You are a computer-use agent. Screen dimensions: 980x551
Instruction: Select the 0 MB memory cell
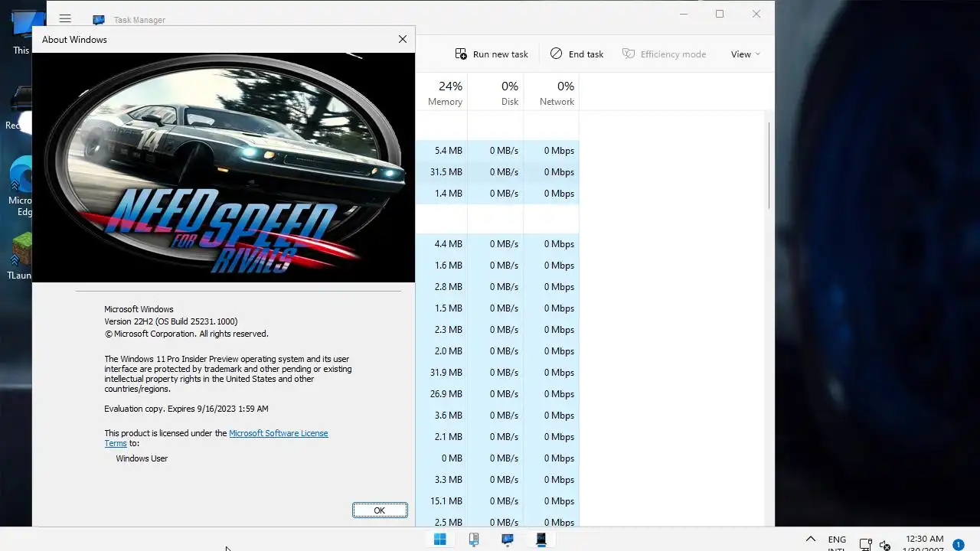(x=442, y=458)
